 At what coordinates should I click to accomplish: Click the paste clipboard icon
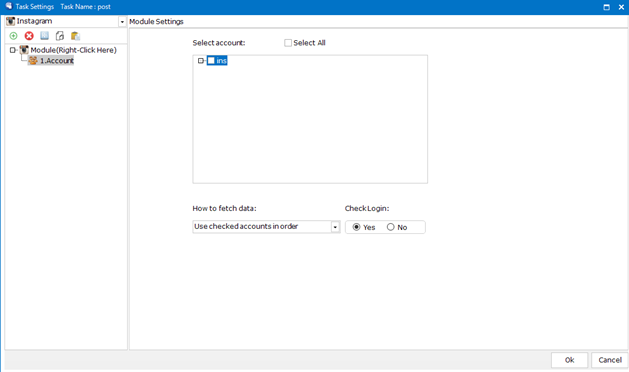75,36
